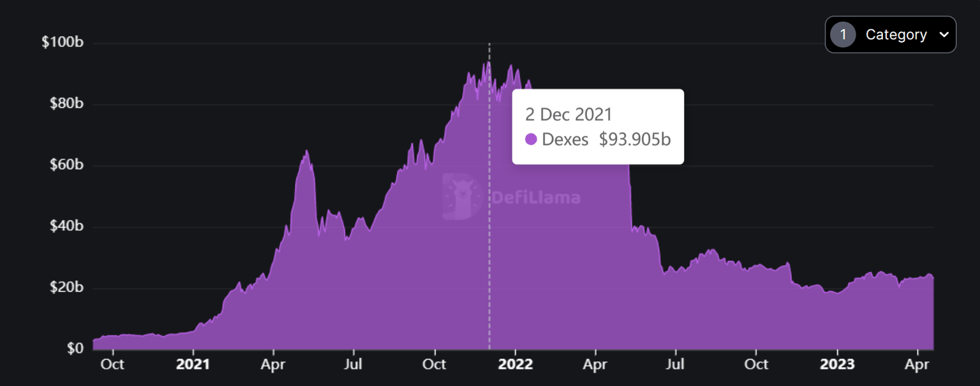This screenshot has height=386, width=980.
Task: Click the Category label text
Action: tap(896, 34)
